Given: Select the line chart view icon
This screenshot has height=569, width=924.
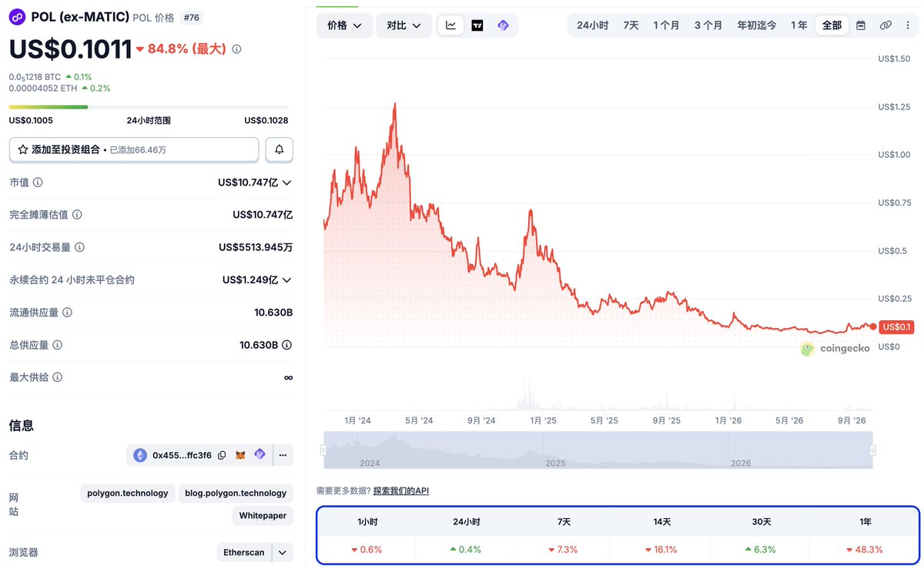Looking at the screenshot, I should tap(450, 25).
